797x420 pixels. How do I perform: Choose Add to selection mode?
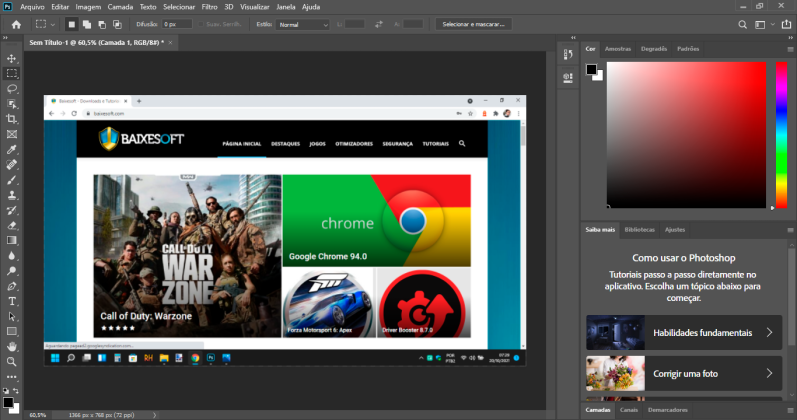[x=87, y=24]
